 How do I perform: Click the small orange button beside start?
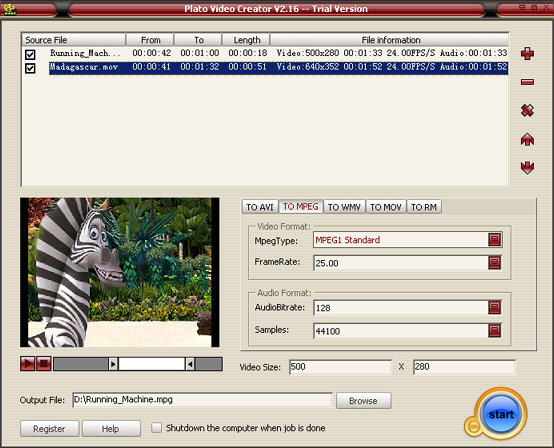pos(473,426)
